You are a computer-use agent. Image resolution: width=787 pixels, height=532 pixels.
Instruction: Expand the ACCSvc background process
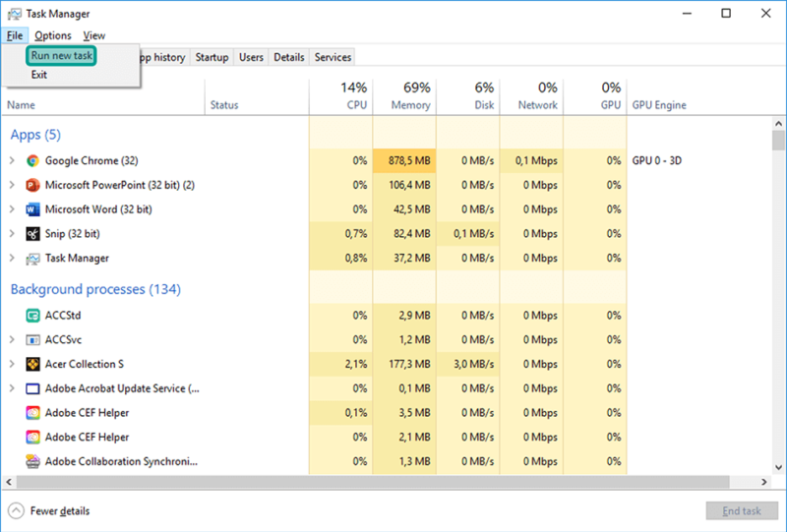[12, 340]
